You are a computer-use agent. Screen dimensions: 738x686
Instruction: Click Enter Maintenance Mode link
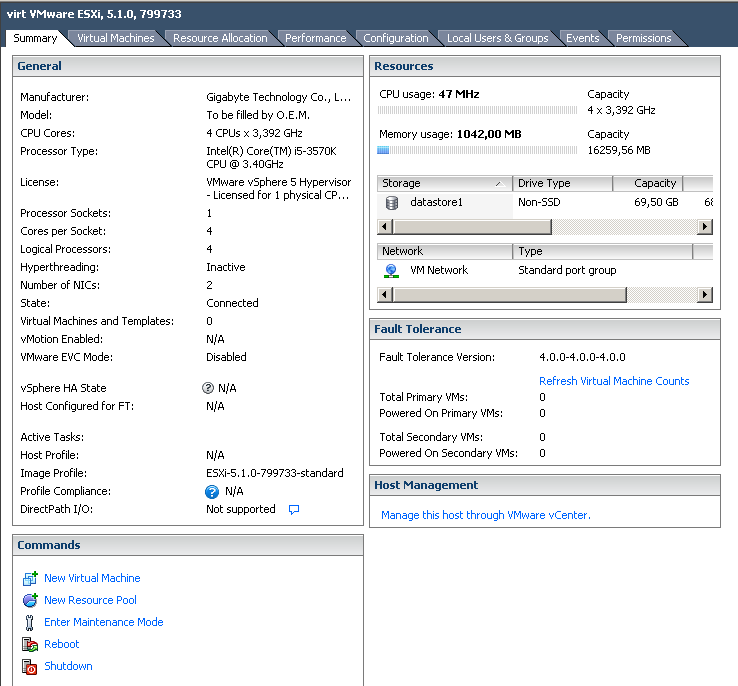pos(104,622)
